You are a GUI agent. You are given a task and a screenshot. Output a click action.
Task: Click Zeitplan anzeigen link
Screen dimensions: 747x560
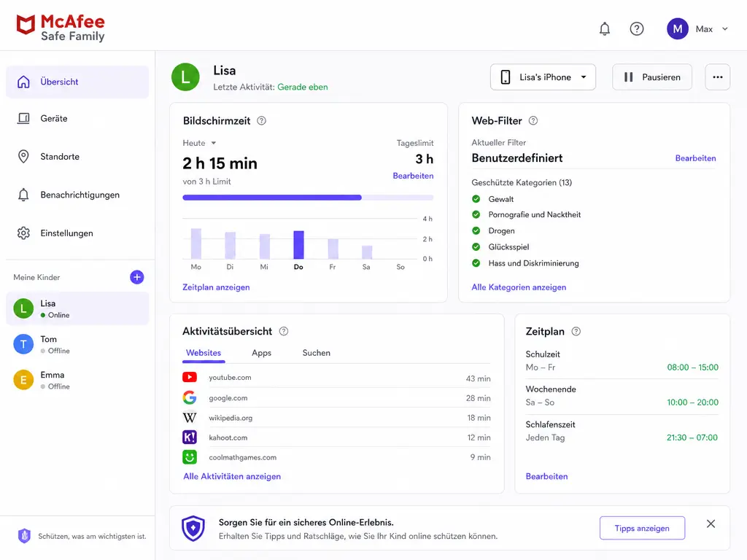click(x=216, y=287)
